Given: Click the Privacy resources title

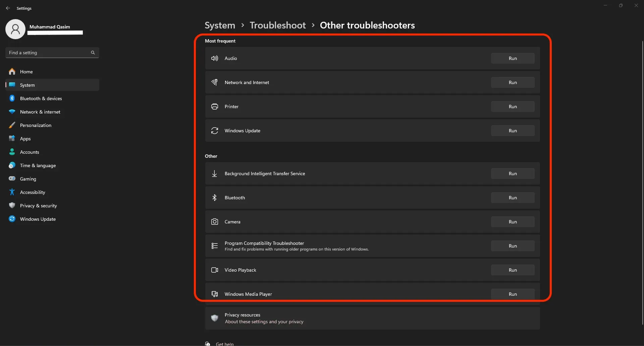Looking at the screenshot, I should [242, 315].
